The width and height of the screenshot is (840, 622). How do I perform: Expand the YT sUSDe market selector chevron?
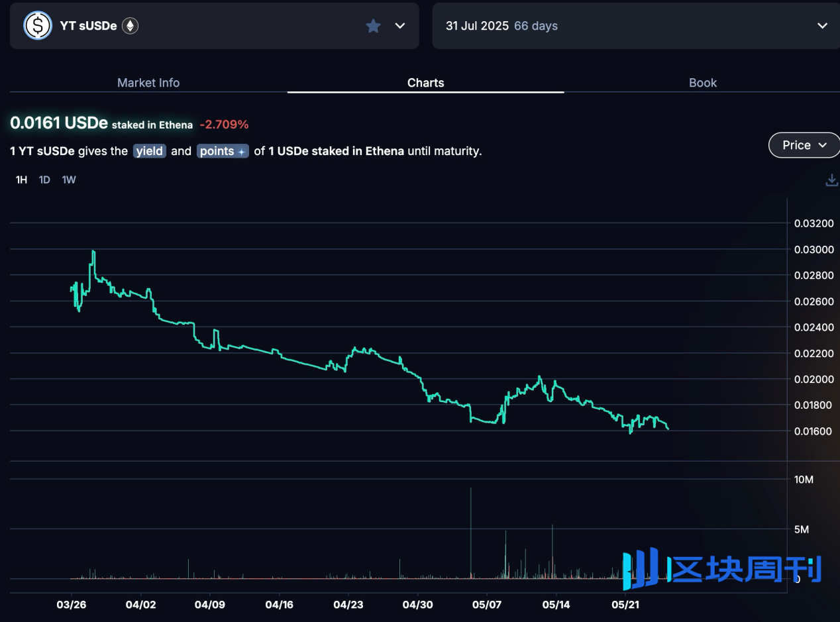click(x=400, y=26)
